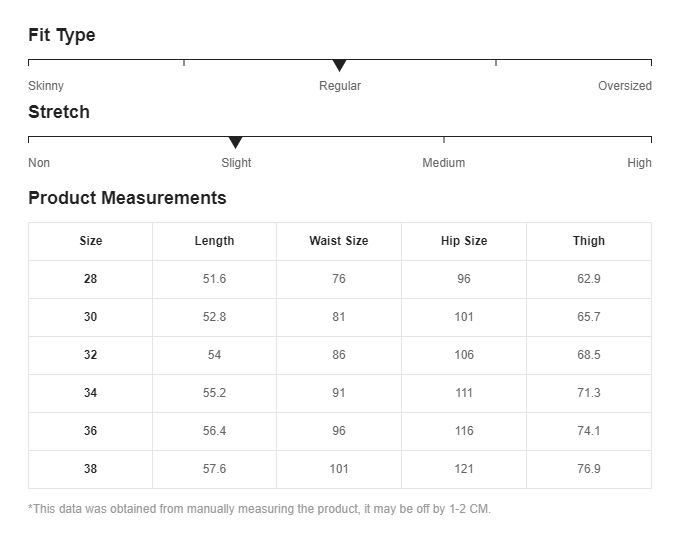Viewport: 678px width, 535px height.
Task: Click the Size column header
Action: [91, 241]
